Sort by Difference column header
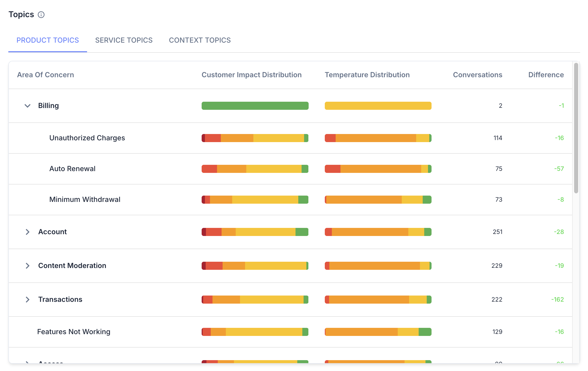Viewport: 588px width, 371px height. tap(546, 75)
